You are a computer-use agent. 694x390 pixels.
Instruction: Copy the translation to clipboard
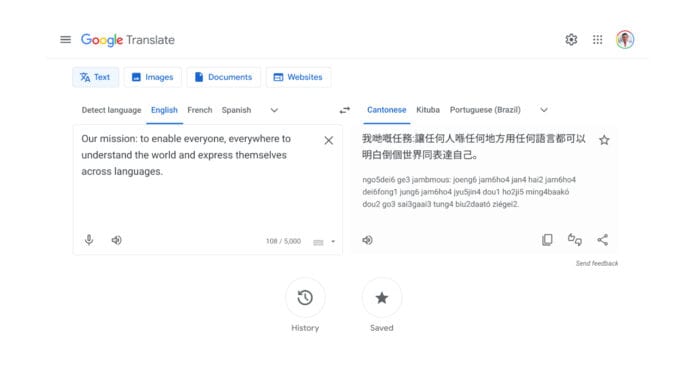pos(547,239)
